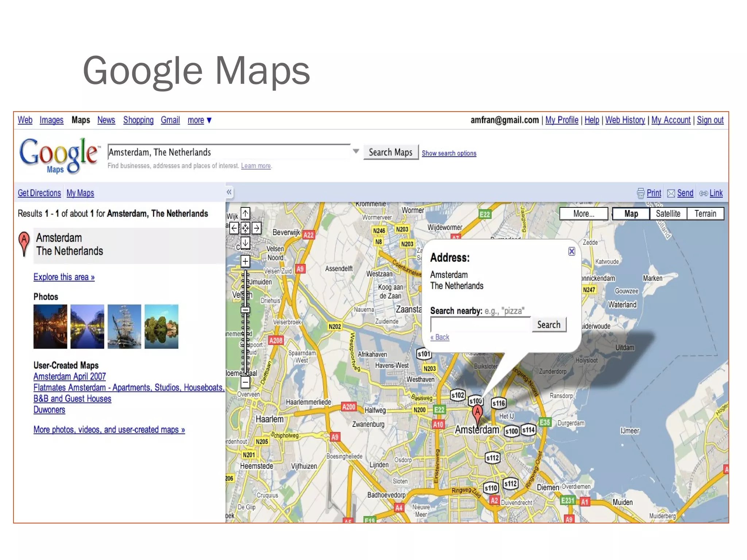Pan the map down with the arrow
The height and width of the screenshot is (560, 747).
[x=245, y=243]
